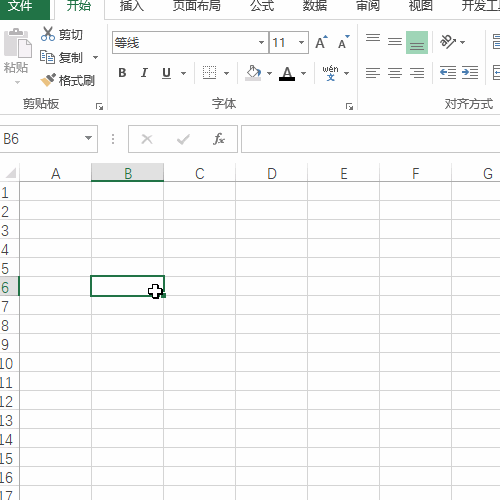Click the font size box showing 11
This screenshot has width=500, height=500.
[283, 42]
